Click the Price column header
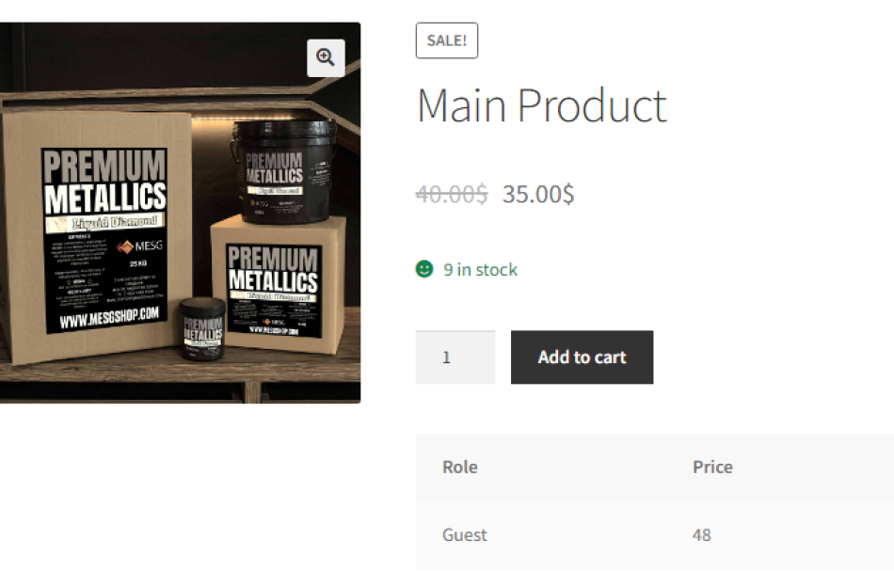The image size is (894, 588). 712,467
